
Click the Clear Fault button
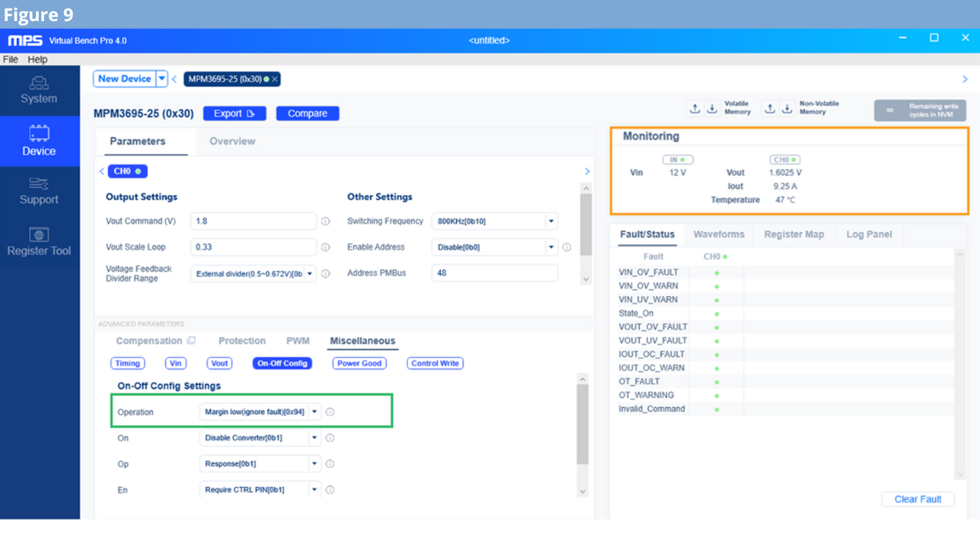click(x=918, y=499)
